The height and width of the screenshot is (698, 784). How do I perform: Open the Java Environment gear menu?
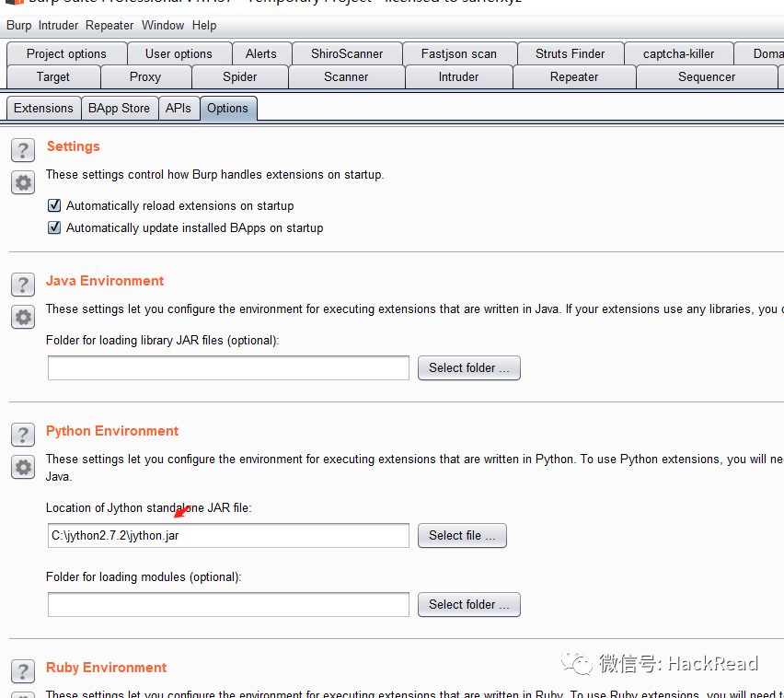(x=23, y=317)
